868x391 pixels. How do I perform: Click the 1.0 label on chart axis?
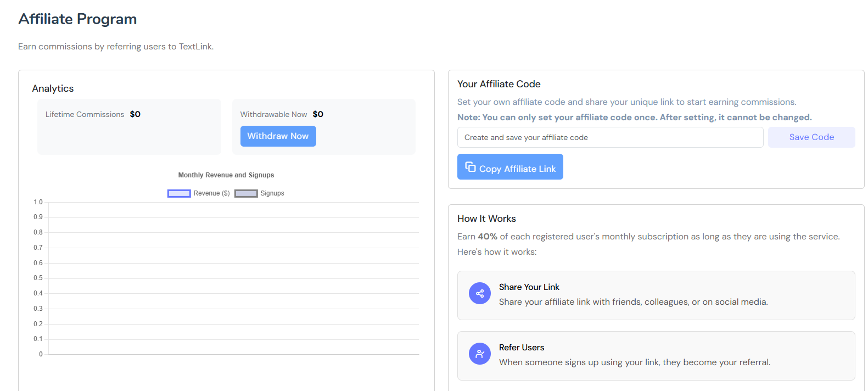(38, 202)
